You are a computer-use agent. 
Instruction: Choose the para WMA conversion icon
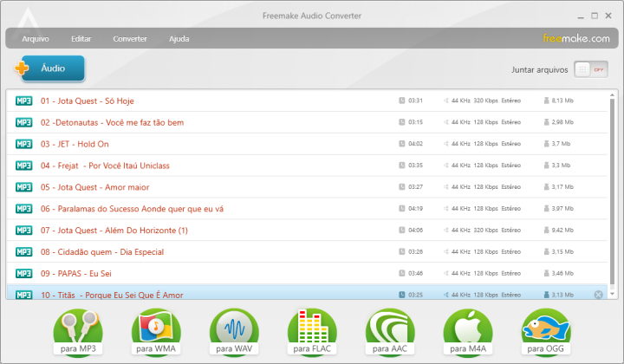pyautogui.click(x=156, y=332)
